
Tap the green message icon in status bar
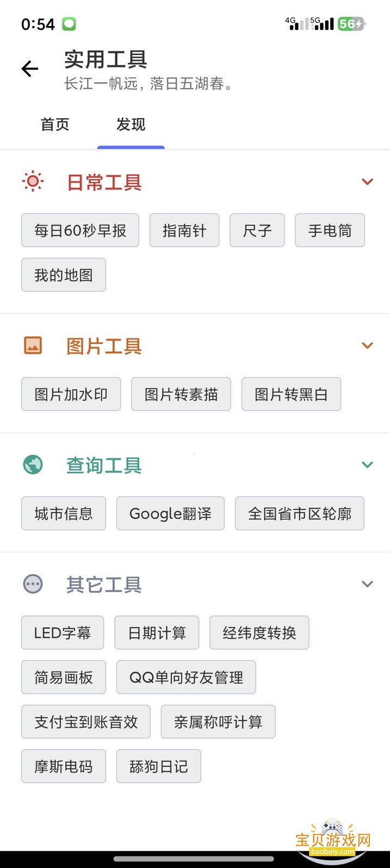pyautogui.click(x=69, y=24)
